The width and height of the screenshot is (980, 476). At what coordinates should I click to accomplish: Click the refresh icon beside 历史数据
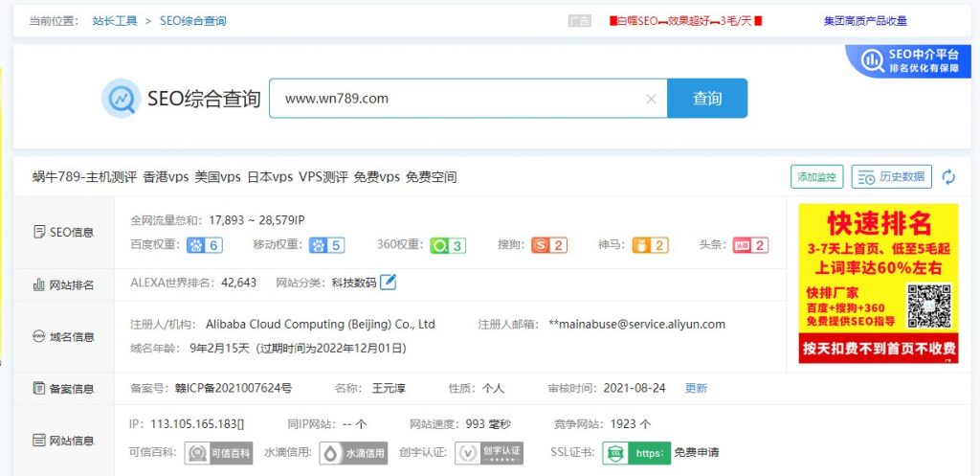(x=948, y=177)
